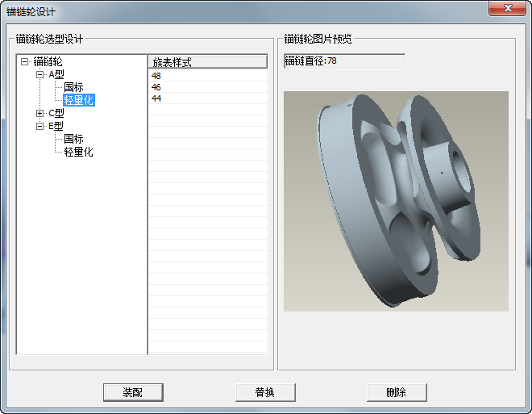Expand the C型 tree branch
Screen dimensions: 532x414
click(39, 113)
